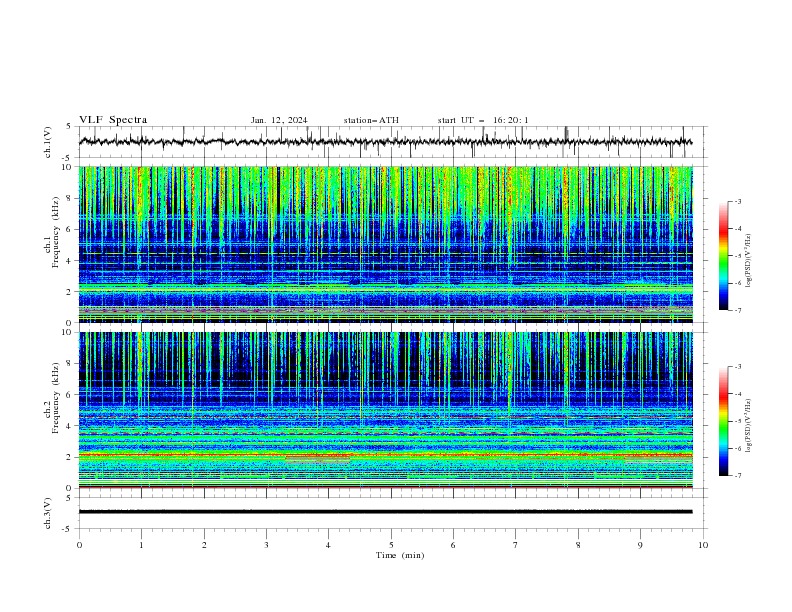This screenshot has height=612, width=792.
Task: Click the "ch.3(V)" axis label
Action: (48, 513)
